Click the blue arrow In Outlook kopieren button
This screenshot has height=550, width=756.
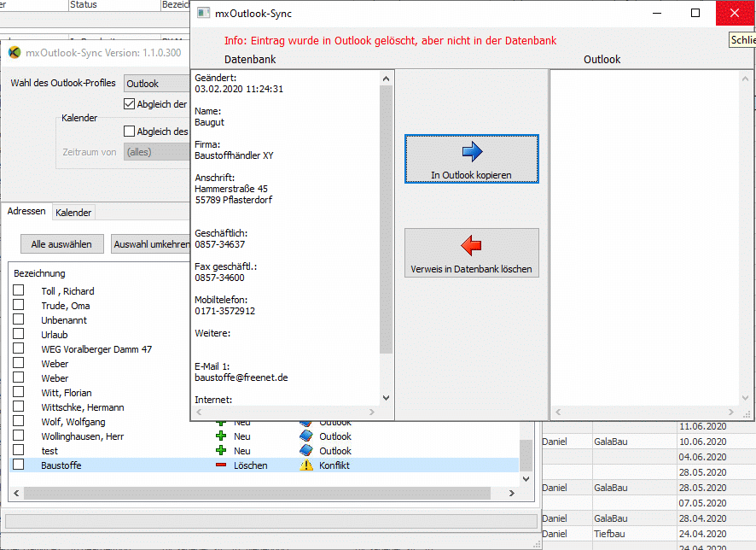[x=472, y=159]
